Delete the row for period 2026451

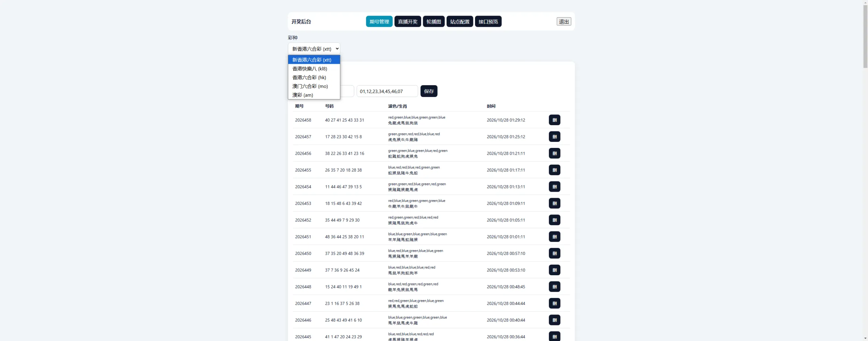pyautogui.click(x=554, y=236)
